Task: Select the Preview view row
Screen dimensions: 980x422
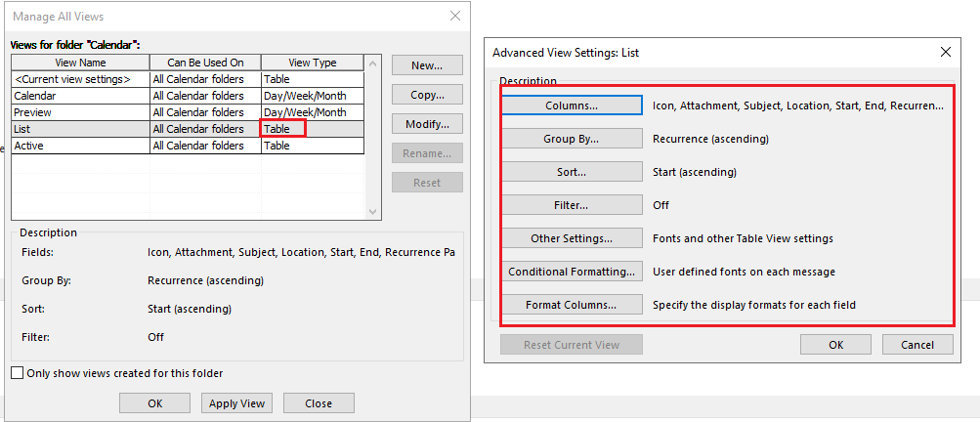Action: [188, 112]
